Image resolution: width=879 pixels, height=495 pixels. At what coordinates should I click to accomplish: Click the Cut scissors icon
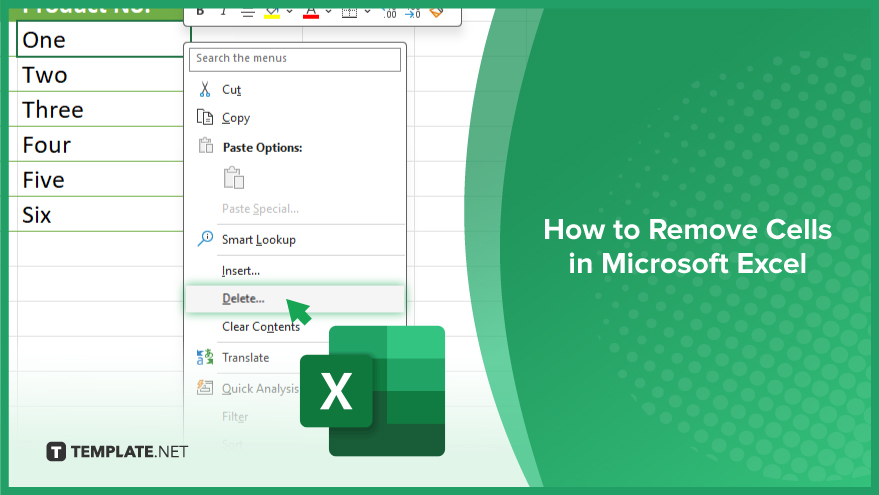[205, 89]
